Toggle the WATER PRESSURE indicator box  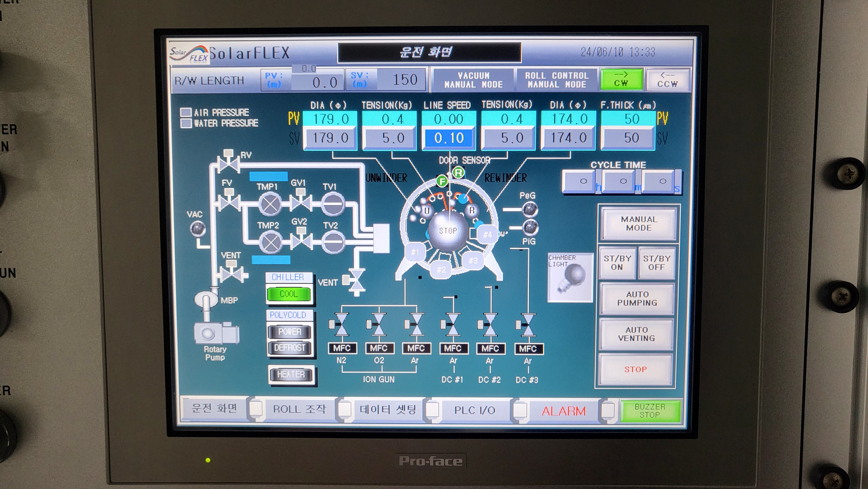pyautogui.click(x=186, y=123)
